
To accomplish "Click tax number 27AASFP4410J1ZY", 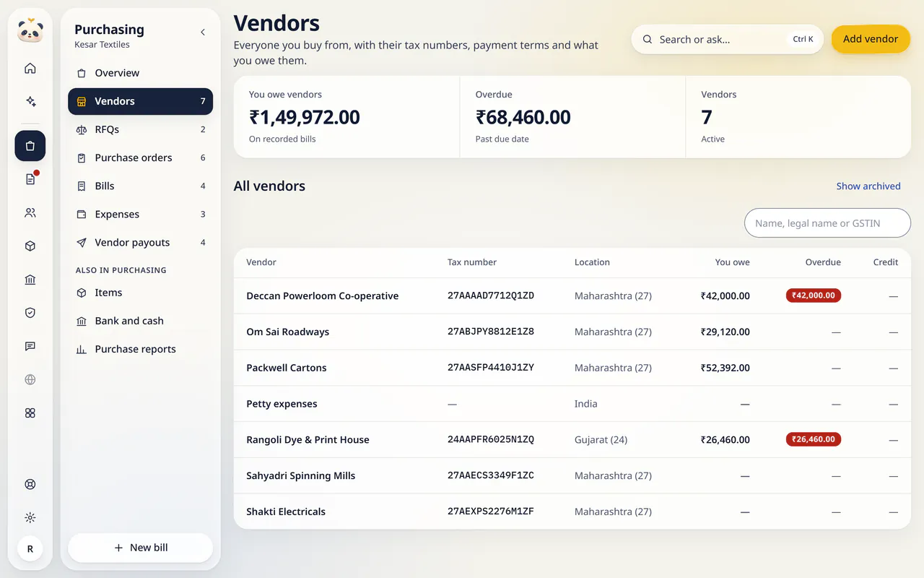I will [491, 368].
